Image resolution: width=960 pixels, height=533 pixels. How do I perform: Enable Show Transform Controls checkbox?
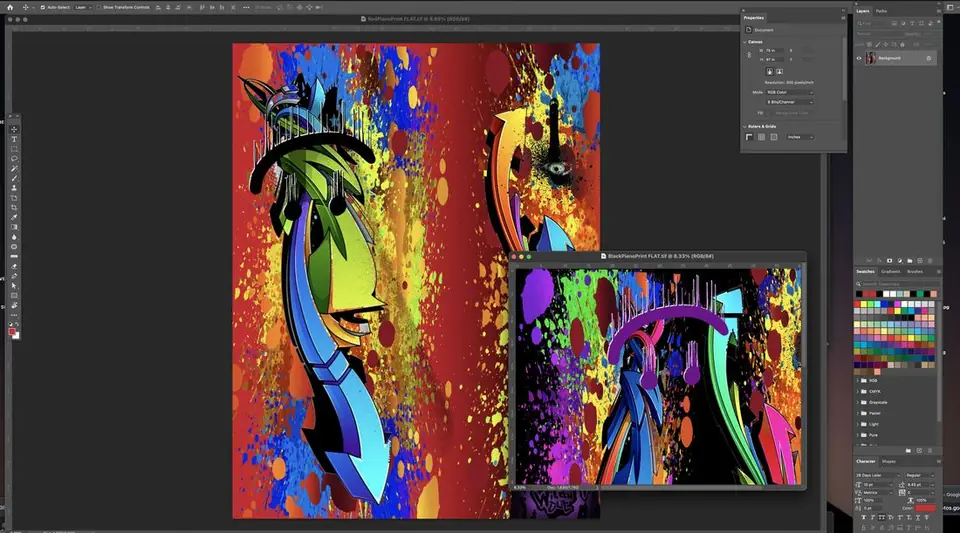[99, 7]
